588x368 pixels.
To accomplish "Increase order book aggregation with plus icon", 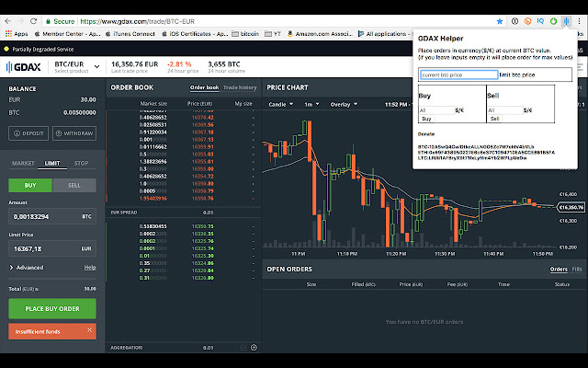I will [x=254, y=348].
